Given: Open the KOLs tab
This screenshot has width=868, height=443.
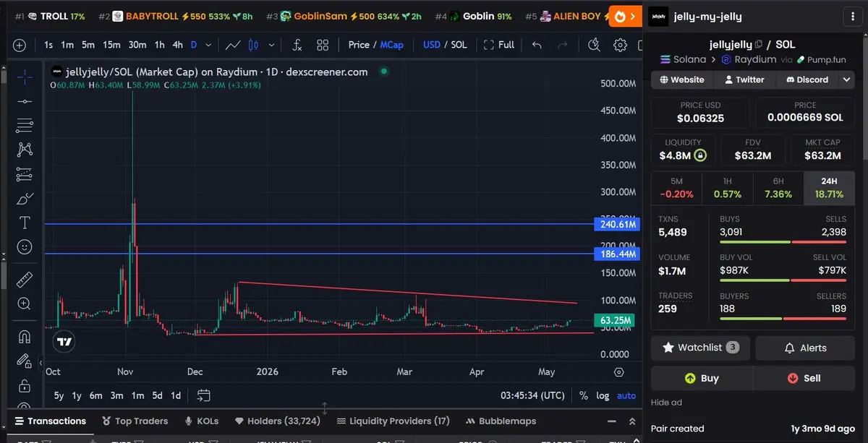Looking at the screenshot, I should 202,421.
